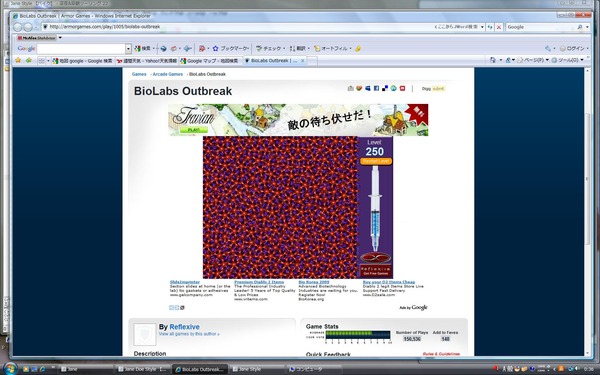
Task: Click inside the red virus game field
Action: [x=280, y=207]
